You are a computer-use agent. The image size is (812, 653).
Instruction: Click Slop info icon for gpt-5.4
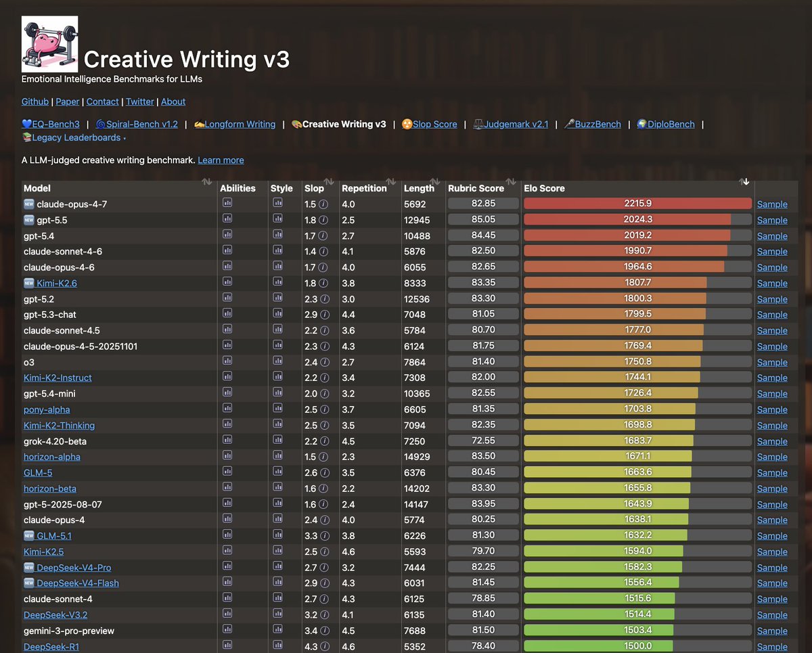(323, 235)
